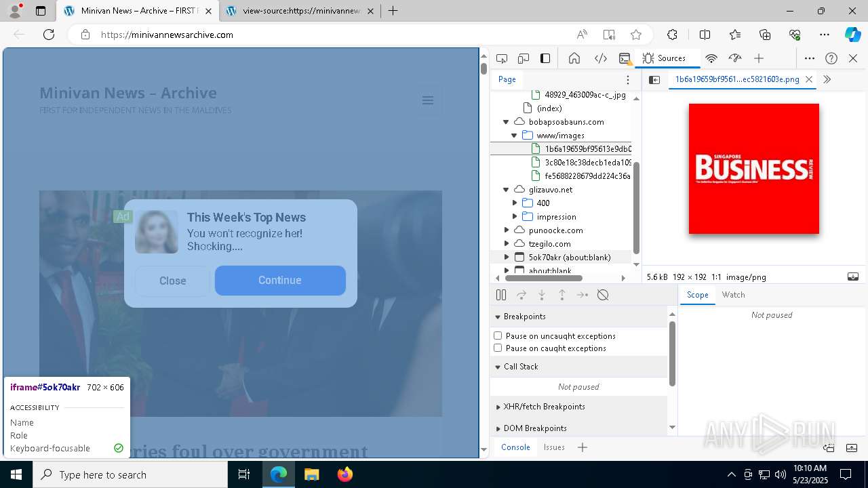
Task: Show more open file tabs chevron
Action: (827, 79)
